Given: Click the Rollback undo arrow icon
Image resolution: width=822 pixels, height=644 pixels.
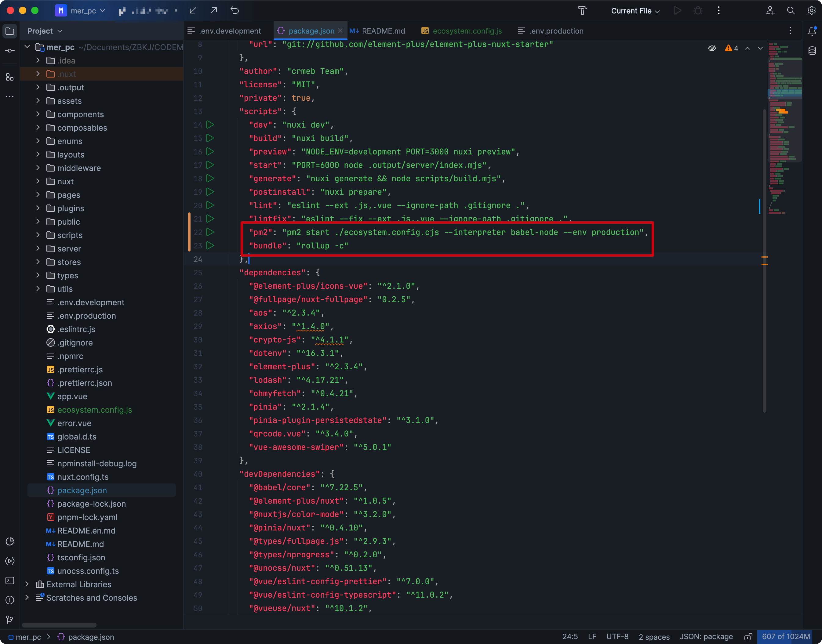Looking at the screenshot, I should click(235, 11).
